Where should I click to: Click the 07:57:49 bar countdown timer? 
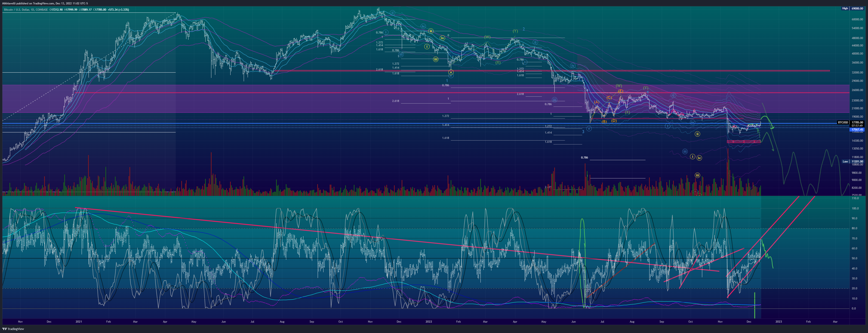[x=857, y=125]
